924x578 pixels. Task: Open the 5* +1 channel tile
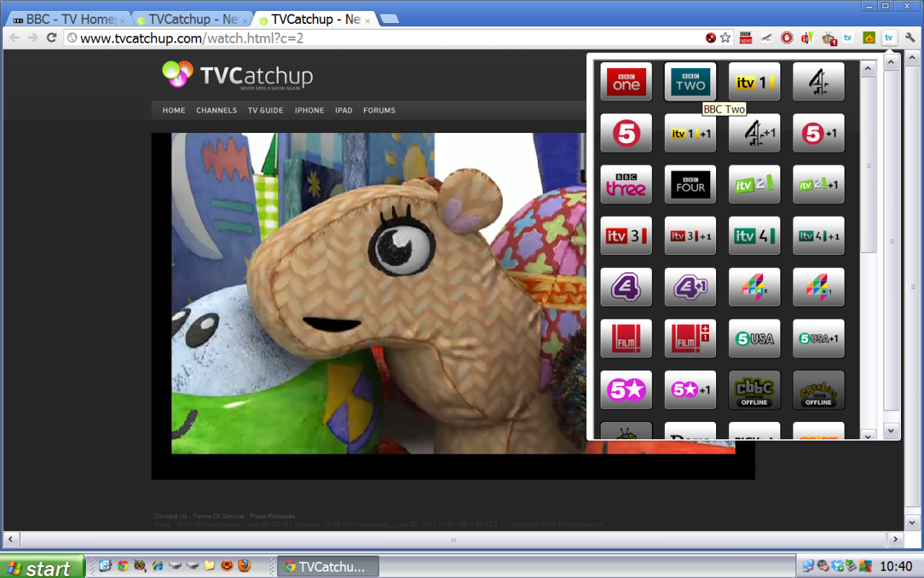pyautogui.click(x=690, y=390)
